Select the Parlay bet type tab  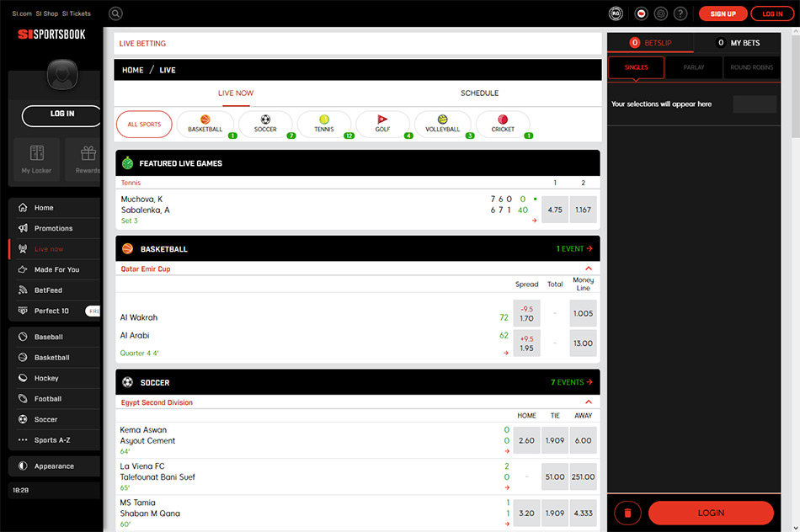click(x=694, y=67)
